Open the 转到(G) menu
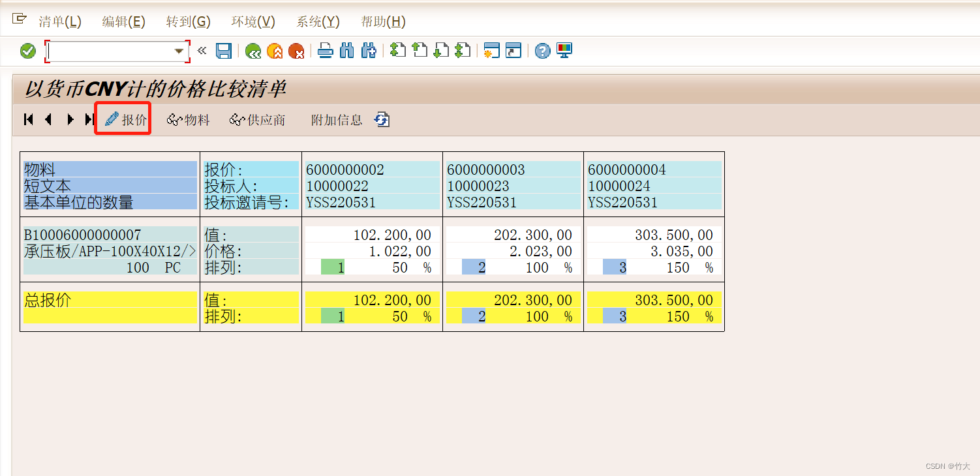 click(189, 22)
